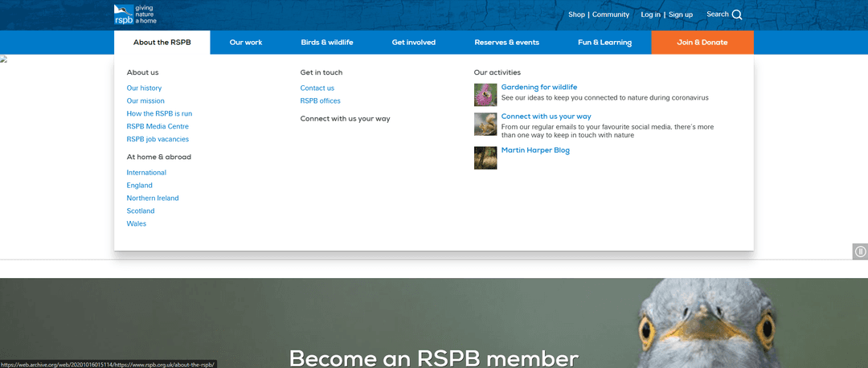Screen dimensions: 868x368
Task: Click the At home & abroad heading
Action: [159, 157]
